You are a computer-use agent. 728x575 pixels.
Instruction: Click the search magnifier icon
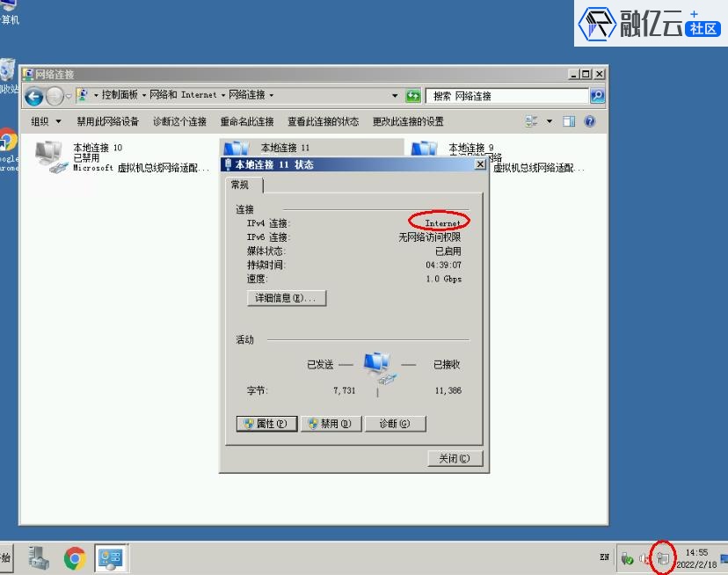click(597, 96)
